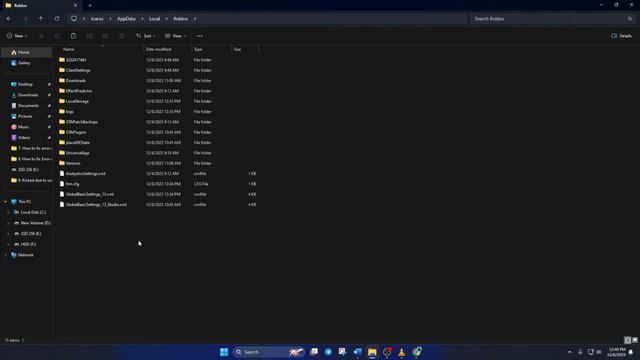This screenshot has height=360, width=640.
Task: Go back with the Back arrow
Action: (x=9, y=19)
